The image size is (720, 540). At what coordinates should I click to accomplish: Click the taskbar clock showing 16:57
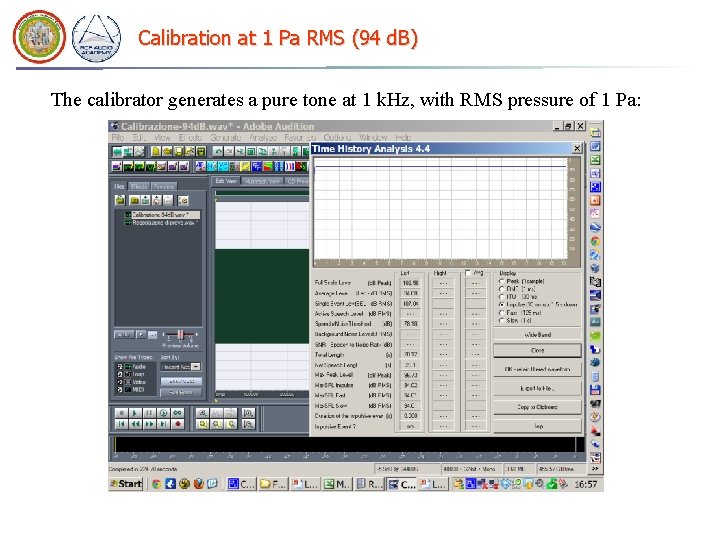pos(585,484)
